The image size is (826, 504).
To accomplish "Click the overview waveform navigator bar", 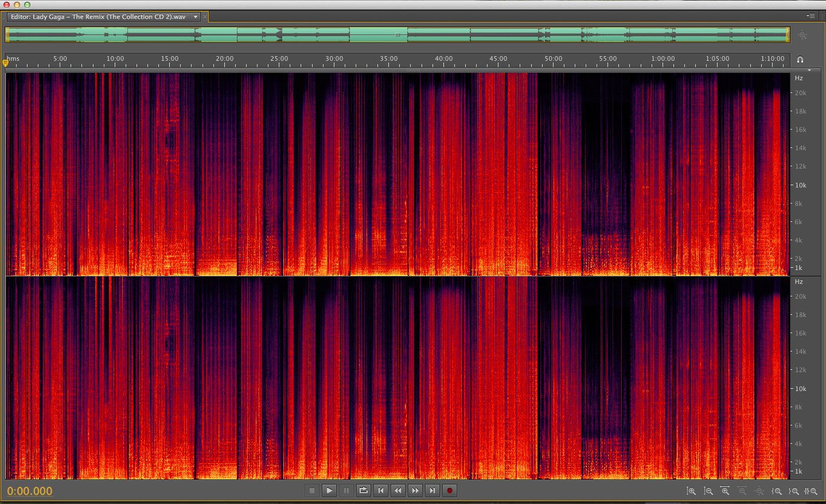I will pyautogui.click(x=398, y=35).
